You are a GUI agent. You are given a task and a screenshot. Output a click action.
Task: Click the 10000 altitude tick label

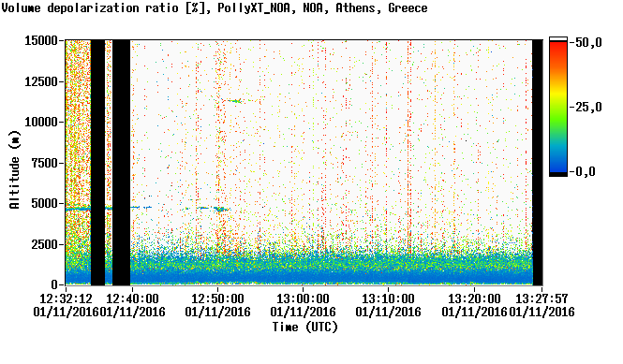[41, 123]
